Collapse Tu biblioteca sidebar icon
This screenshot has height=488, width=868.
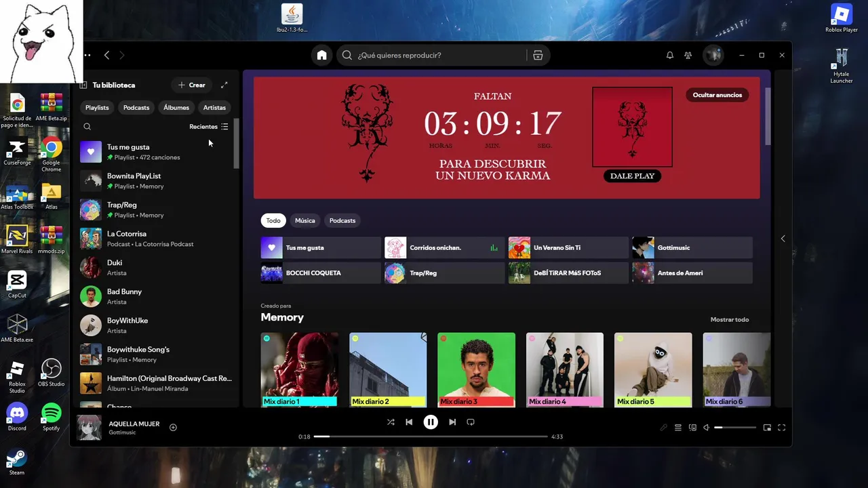click(83, 85)
